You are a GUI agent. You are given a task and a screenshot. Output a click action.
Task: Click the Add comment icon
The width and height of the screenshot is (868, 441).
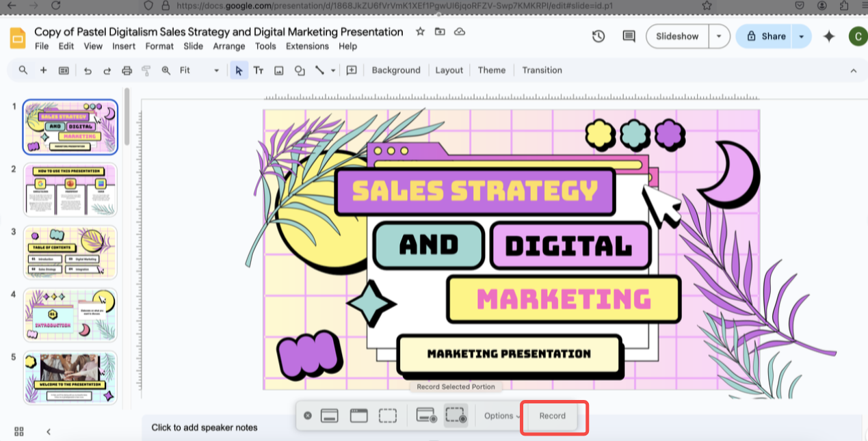click(352, 70)
